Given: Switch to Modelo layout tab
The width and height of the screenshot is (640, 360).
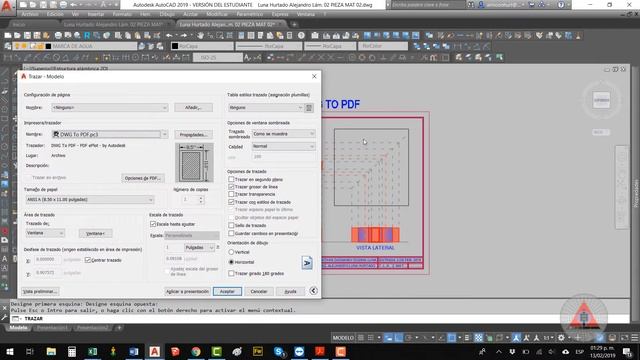Looking at the screenshot, I should (18, 328).
